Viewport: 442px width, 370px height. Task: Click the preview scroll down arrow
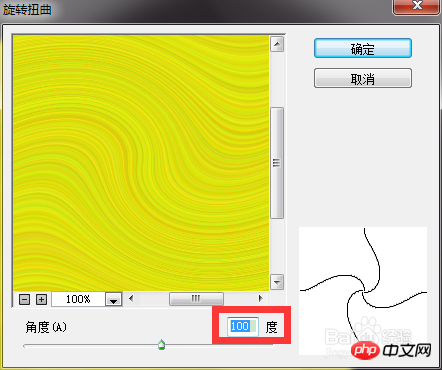coord(277,282)
